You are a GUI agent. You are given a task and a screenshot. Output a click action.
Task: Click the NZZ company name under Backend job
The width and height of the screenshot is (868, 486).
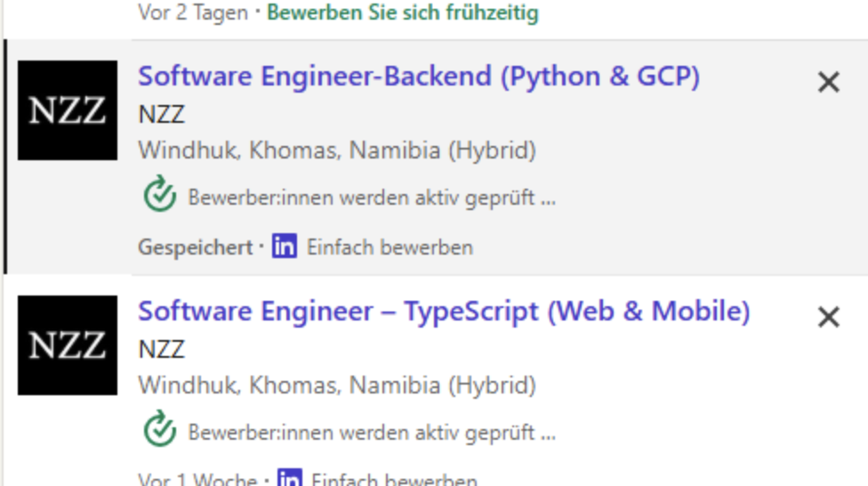(162, 114)
